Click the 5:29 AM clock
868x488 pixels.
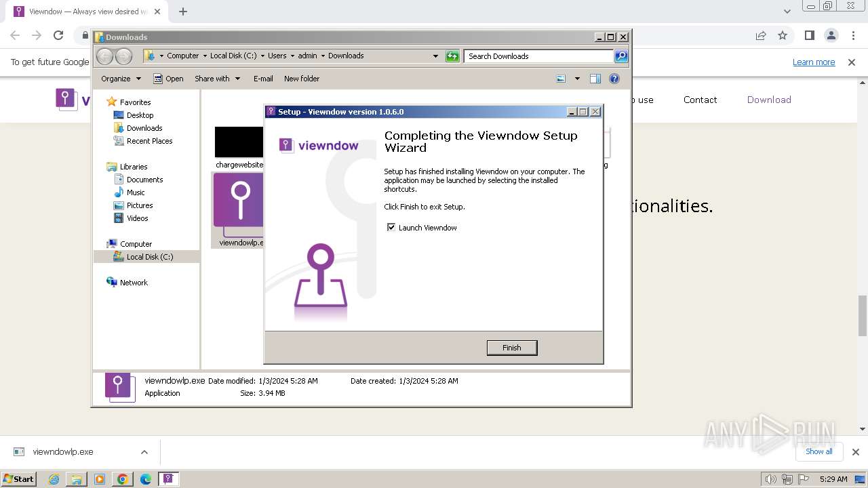[x=833, y=479]
